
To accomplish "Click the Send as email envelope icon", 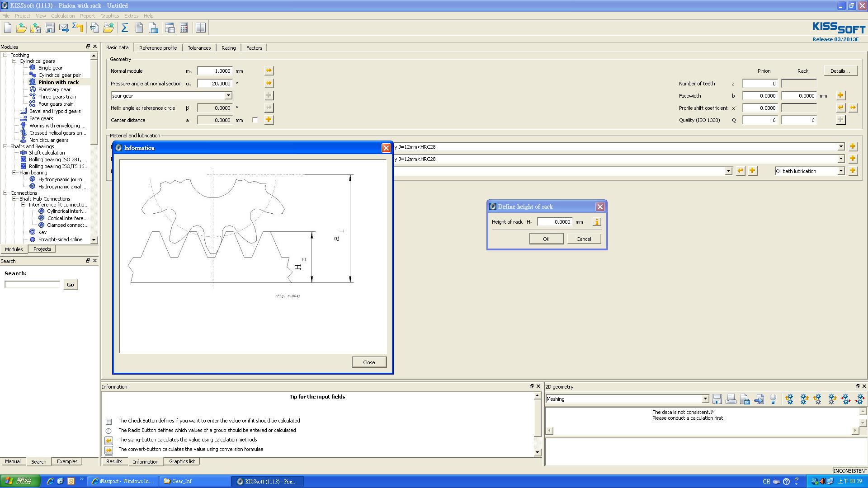I will 64,28.
